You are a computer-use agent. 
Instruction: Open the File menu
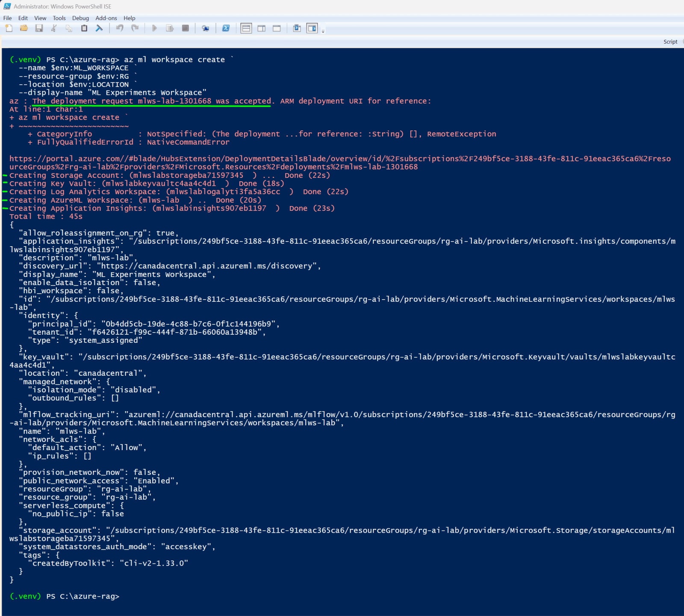coord(8,18)
